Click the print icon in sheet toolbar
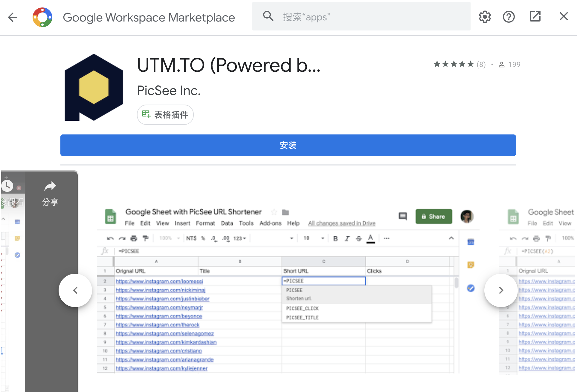The width and height of the screenshot is (577, 392). pos(134,238)
